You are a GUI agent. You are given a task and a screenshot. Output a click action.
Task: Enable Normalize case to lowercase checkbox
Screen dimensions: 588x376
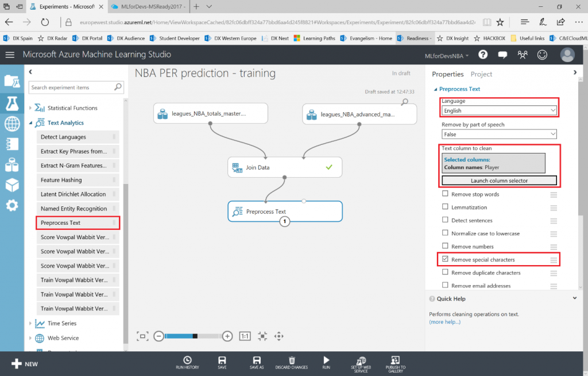[x=445, y=232]
